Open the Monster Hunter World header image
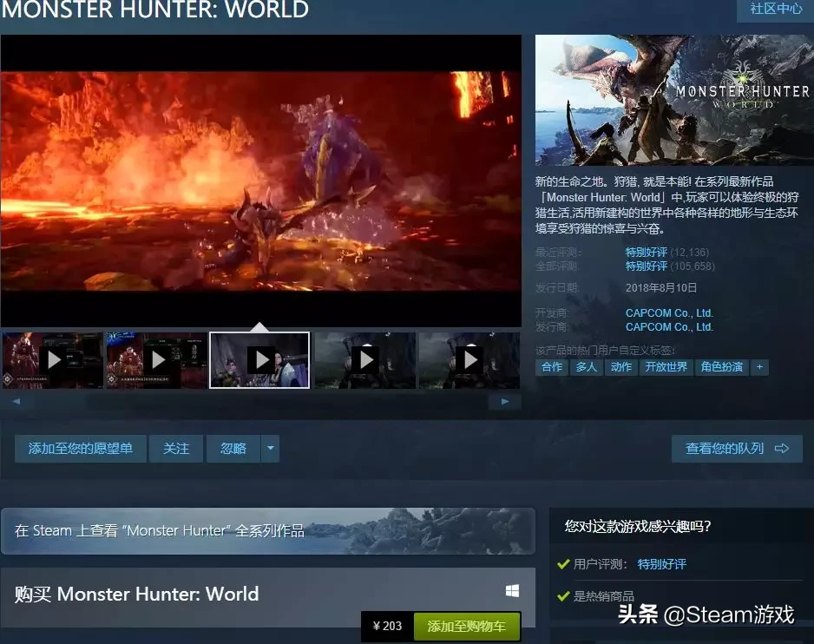 [674, 100]
